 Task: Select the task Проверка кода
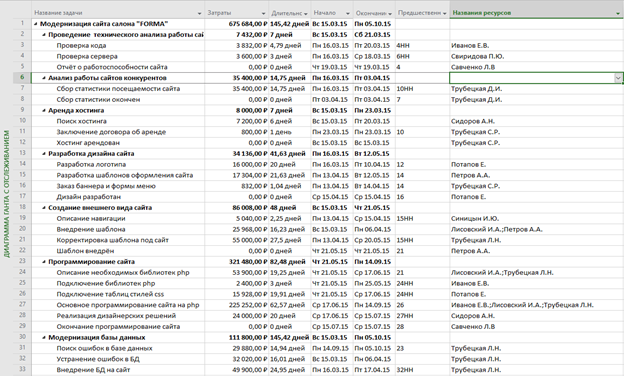pyautogui.click(x=81, y=46)
